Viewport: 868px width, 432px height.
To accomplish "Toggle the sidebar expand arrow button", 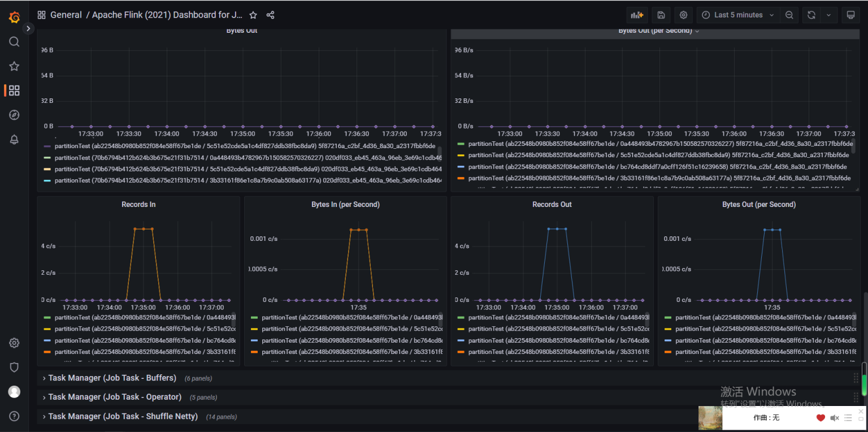I will coord(28,28).
